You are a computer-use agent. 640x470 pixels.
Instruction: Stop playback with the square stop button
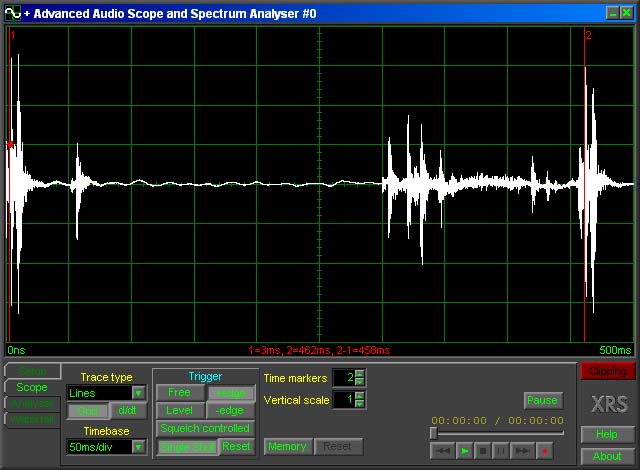[x=482, y=451]
